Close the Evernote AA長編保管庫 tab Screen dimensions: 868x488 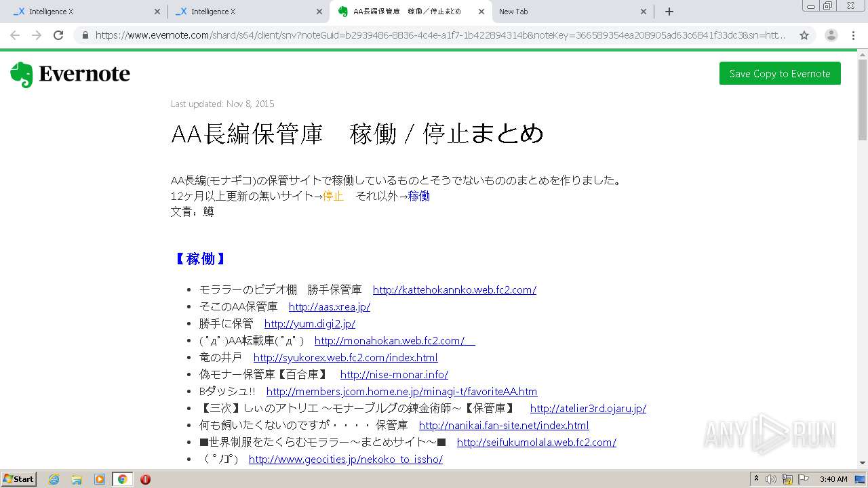coord(481,12)
